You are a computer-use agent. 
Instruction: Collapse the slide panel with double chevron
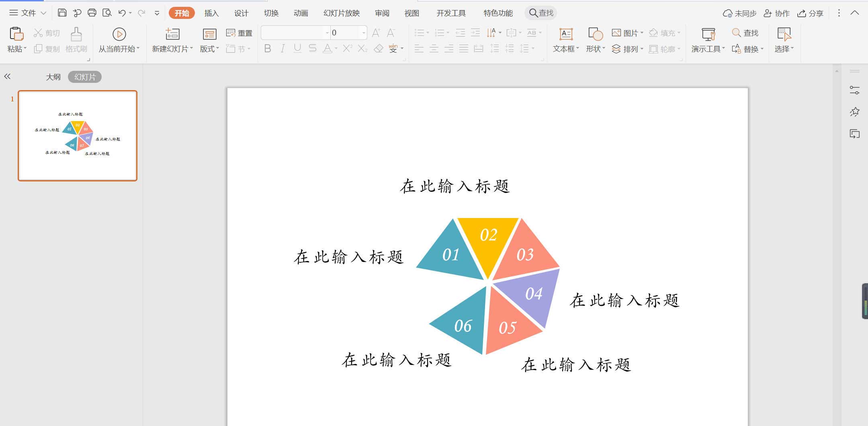coord(7,76)
